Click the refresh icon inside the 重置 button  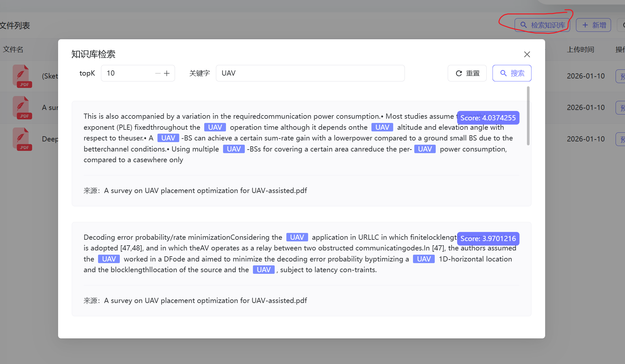click(458, 73)
